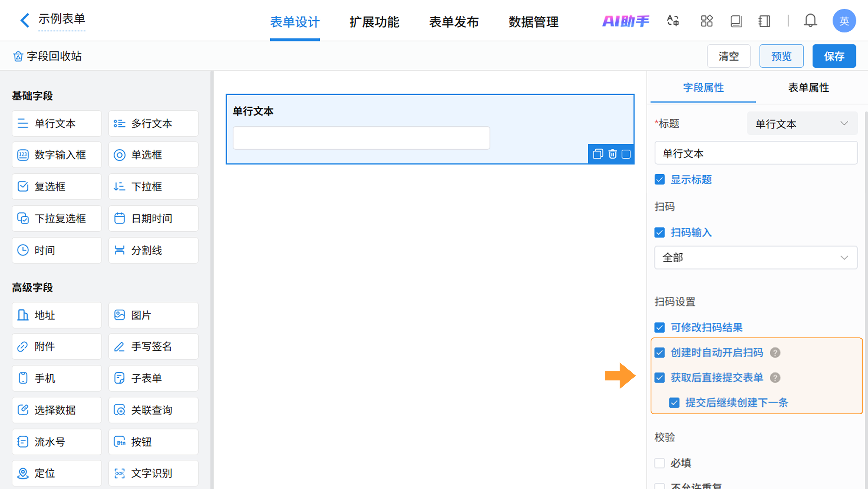Go to 数据管理 tab
The width and height of the screenshot is (868, 489).
pyautogui.click(x=533, y=22)
